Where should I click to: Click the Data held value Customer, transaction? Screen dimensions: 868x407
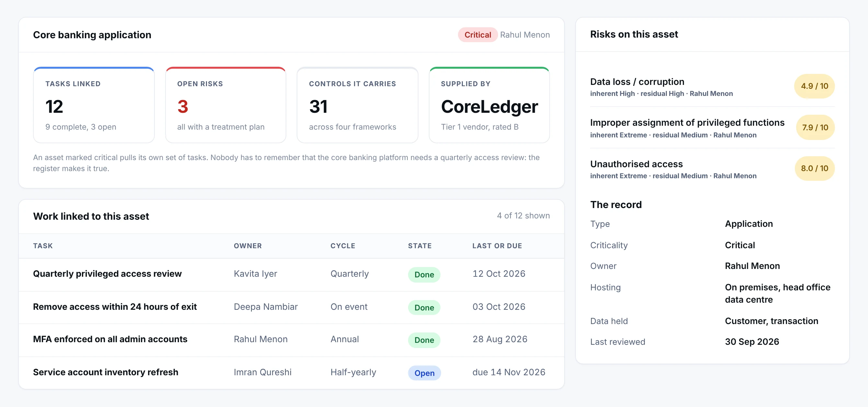pos(771,321)
